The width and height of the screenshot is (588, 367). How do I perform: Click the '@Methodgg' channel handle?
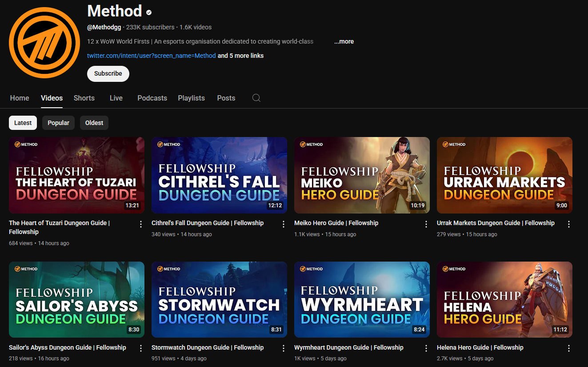[x=104, y=27]
